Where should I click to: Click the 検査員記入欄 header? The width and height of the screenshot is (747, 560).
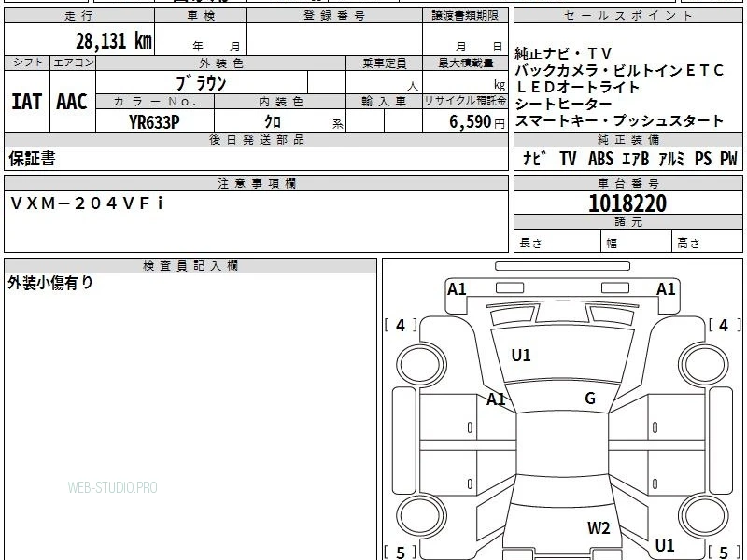click(x=190, y=266)
